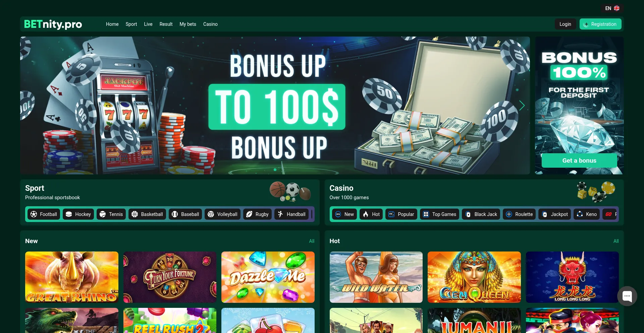This screenshot has width=644, height=333.
Task: Select the banner carousel indicator dot
Action: point(275,170)
